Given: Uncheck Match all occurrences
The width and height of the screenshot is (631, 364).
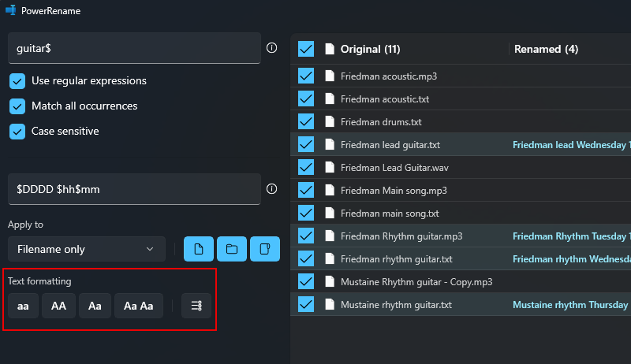Looking at the screenshot, I should pyautogui.click(x=17, y=106).
